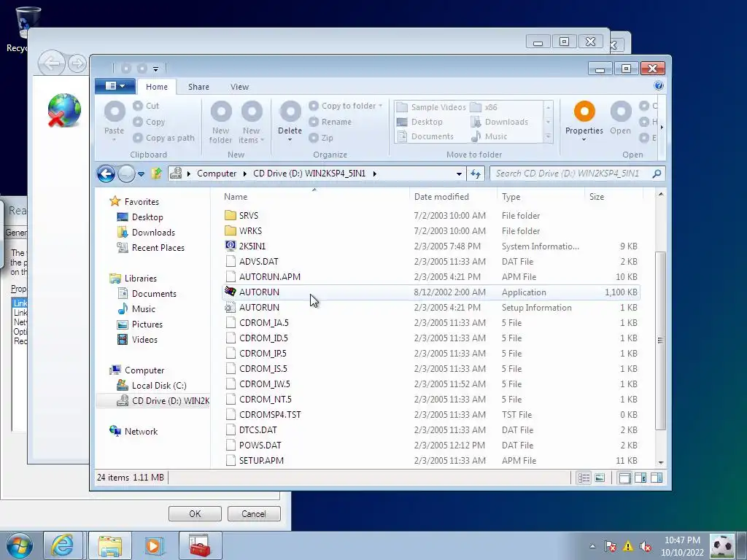The height and width of the screenshot is (560, 747).
Task: Click Cancel in the background dialog
Action: 254,514
